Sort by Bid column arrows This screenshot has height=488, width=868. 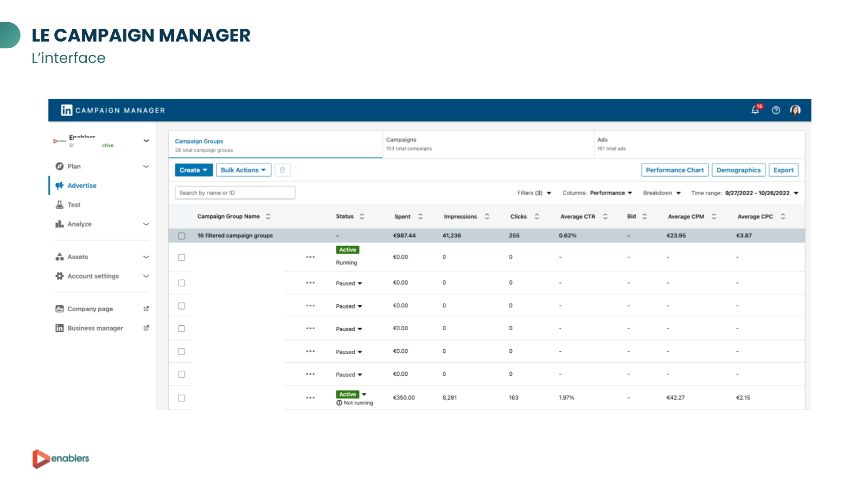click(644, 216)
